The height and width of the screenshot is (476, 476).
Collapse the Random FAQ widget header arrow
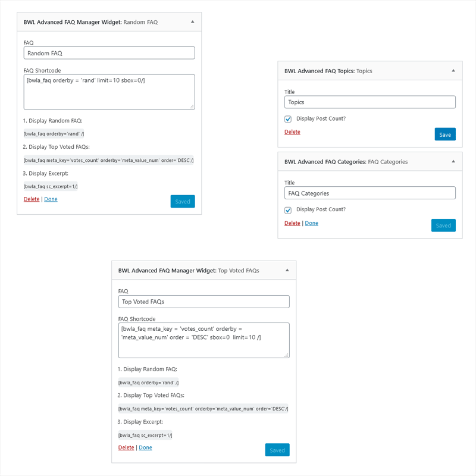[x=192, y=20]
